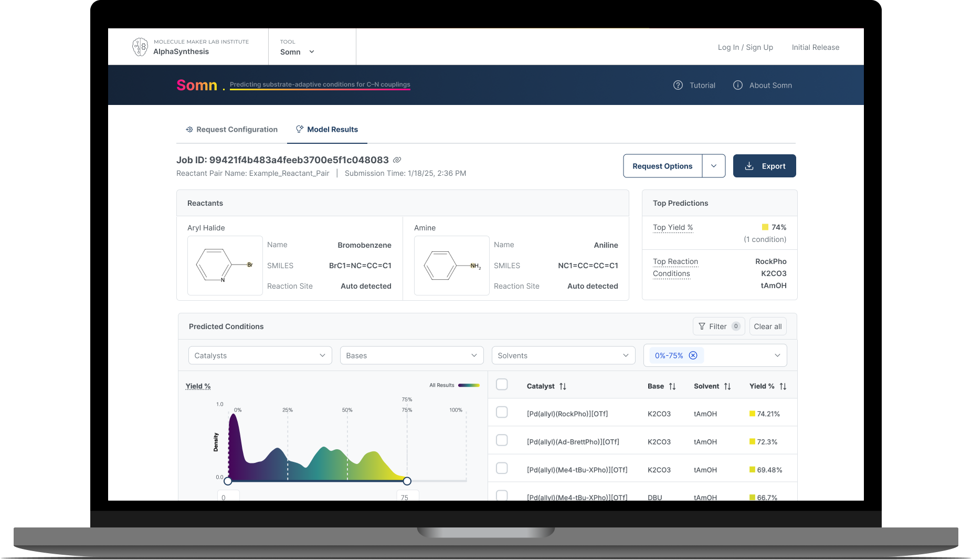Click the minimum yield input showing 0

pyautogui.click(x=229, y=495)
